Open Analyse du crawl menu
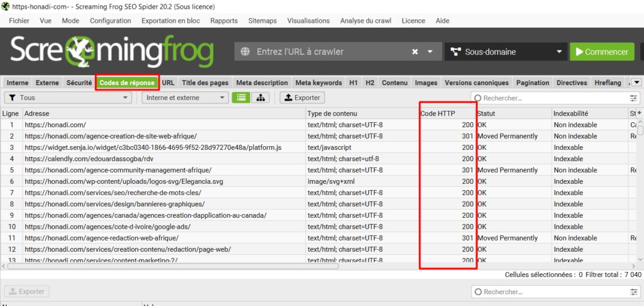 pos(365,21)
